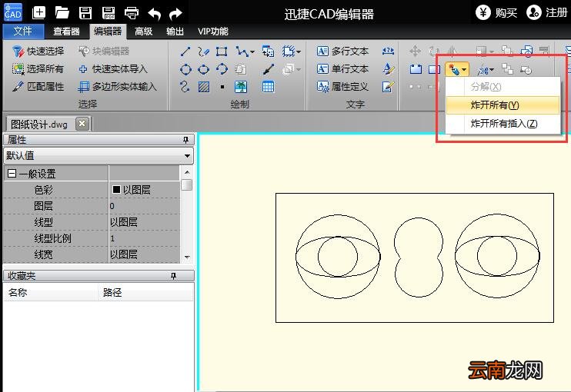This screenshot has height=392, width=571.
Task: Select the Rectangle drawing tool
Action: 222,51
